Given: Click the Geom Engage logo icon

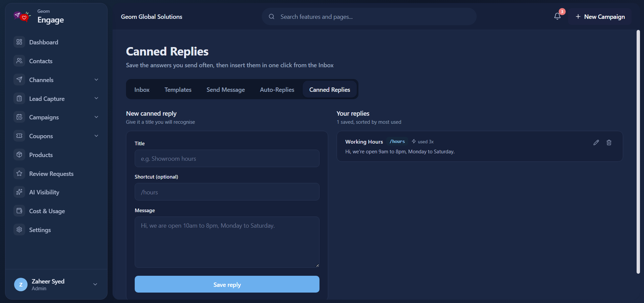Looking at the screenshot, I should pyautogui.click(x=22, y=16).
